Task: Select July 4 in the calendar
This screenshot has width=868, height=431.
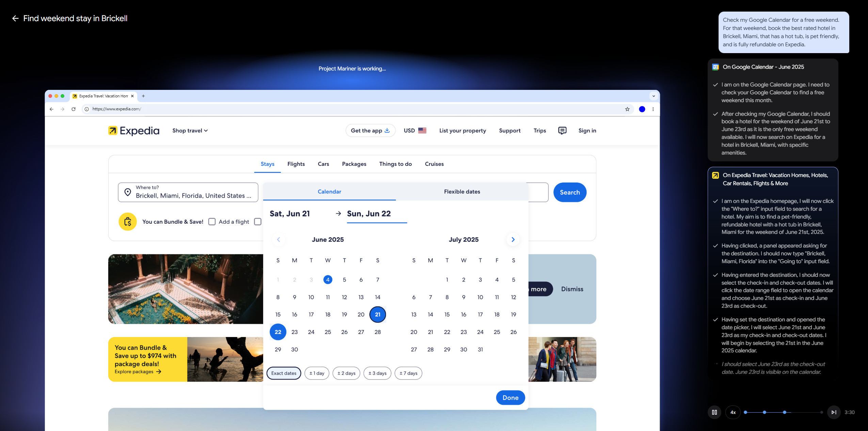Action: tap(497, 280)
